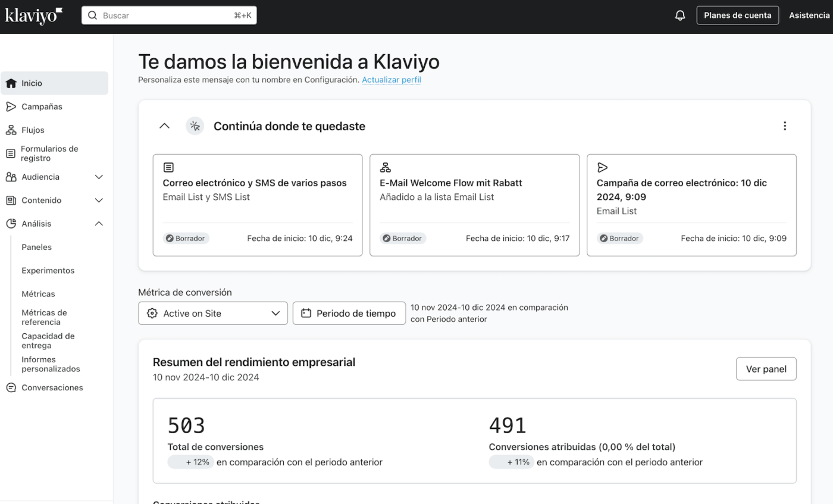Click the Actualizar perfil link

click(392, 79)
